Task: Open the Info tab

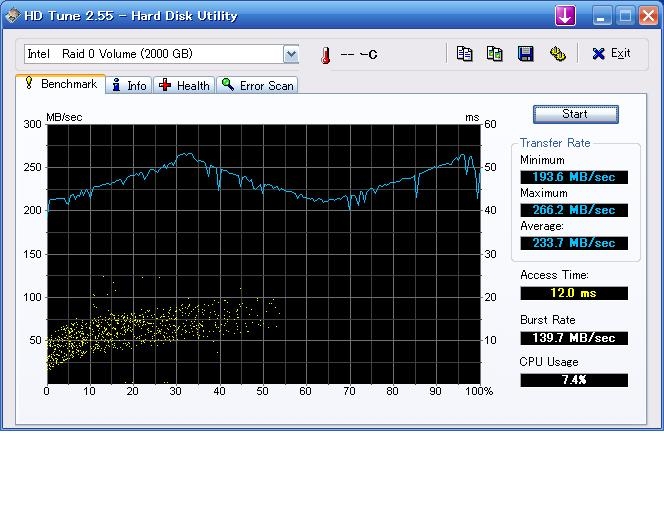Action: (x=129, y=86)
